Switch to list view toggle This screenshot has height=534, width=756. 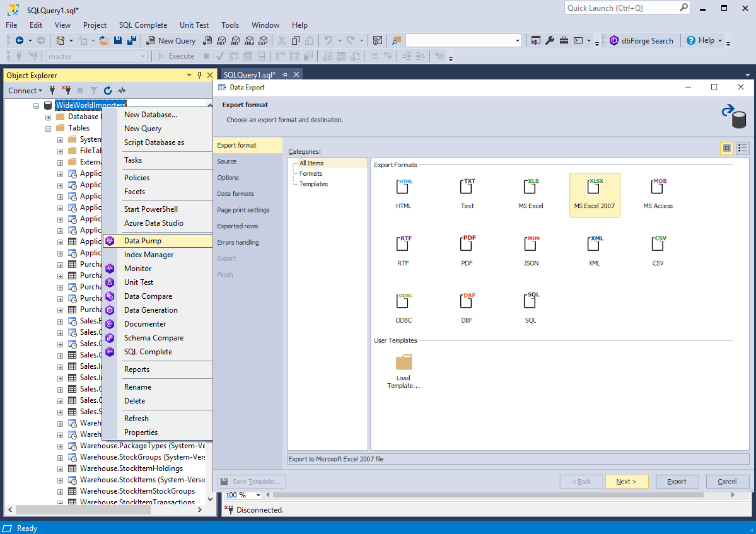coord(742,148)
